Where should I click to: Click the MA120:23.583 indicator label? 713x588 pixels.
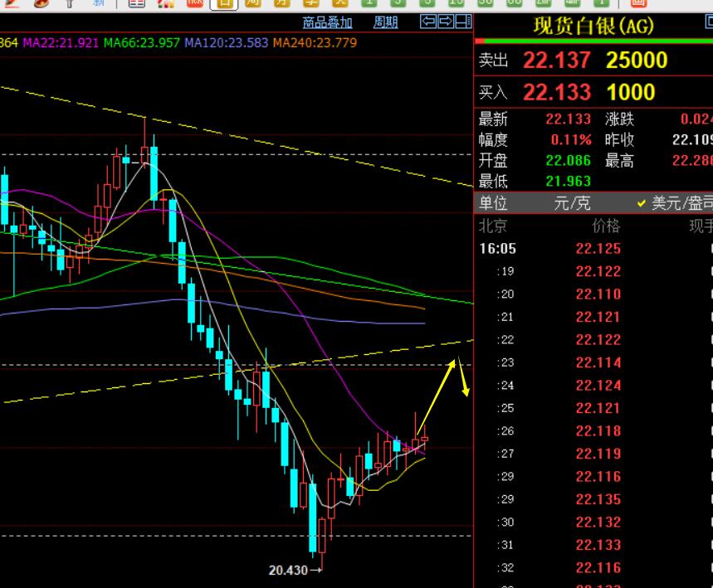[x=226, y=43]
